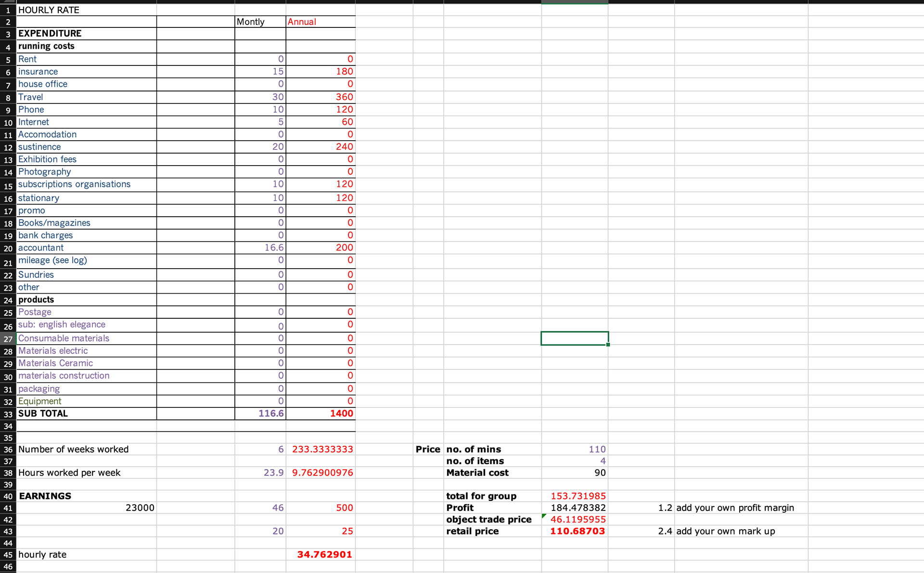Select the Books/magazines cell
Screen dimensions: 924x573
click(x=87, y=223)
